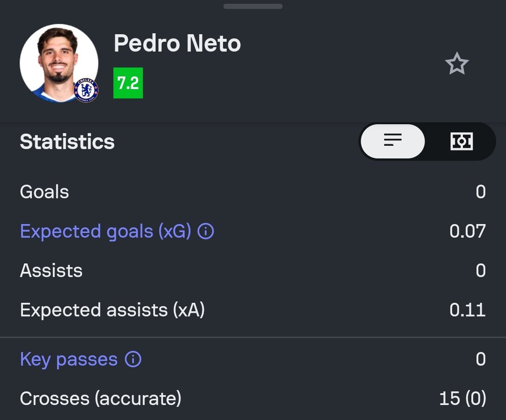Open Pedro Neto's profile photo

coord(59,63)
